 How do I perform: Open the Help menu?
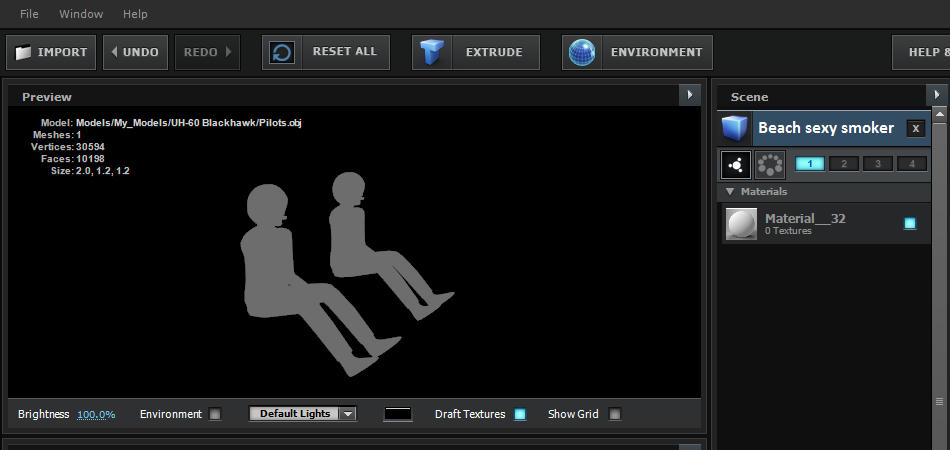pyautogui.click(x=135, y=14)
